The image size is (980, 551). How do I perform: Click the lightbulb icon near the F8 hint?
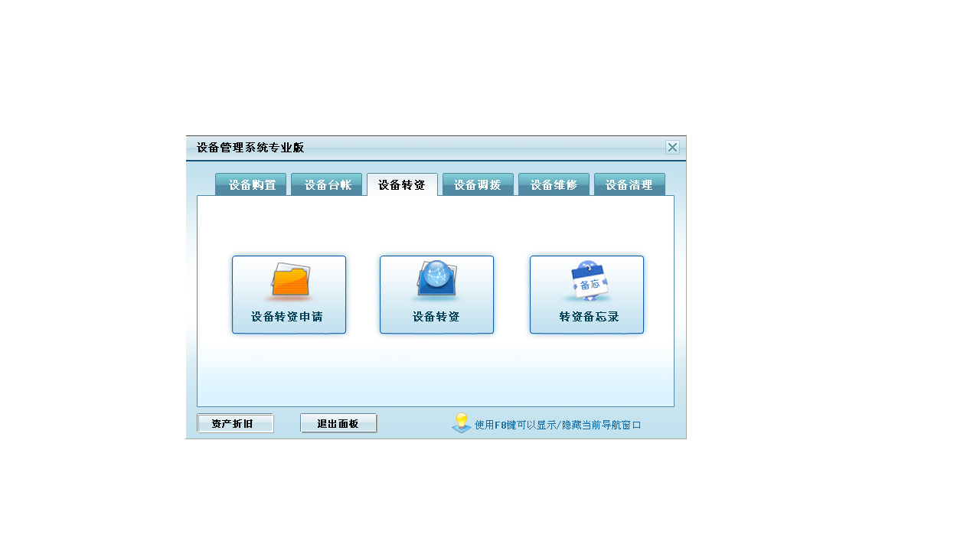pyautogui.click(x=460, y=422)
